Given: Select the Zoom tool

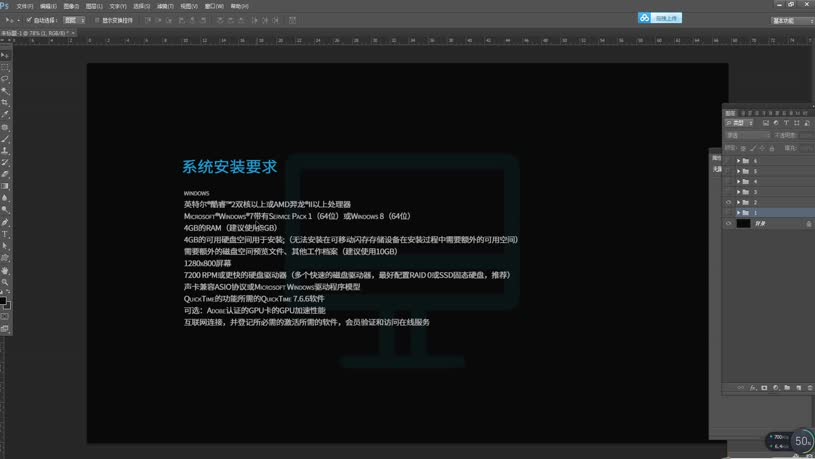Looking at the screenshot, I should coord(5,282).
